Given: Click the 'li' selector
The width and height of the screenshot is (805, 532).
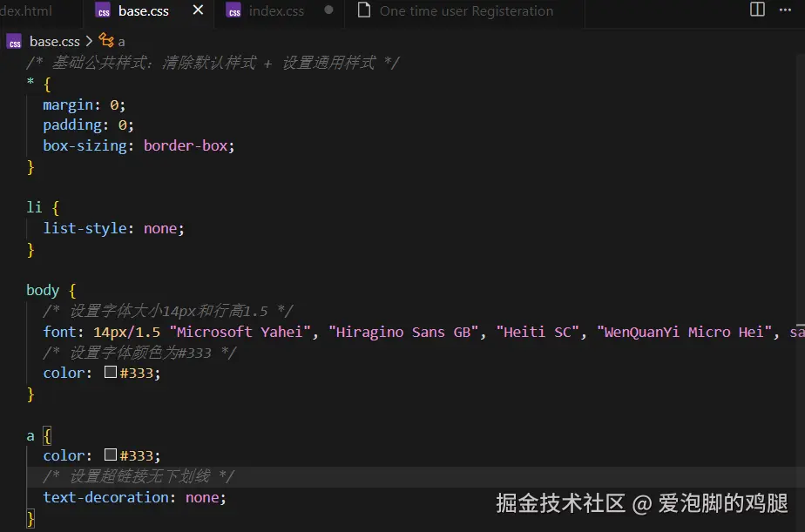Looking at the screenshot, I should click(x=34, y=207).
